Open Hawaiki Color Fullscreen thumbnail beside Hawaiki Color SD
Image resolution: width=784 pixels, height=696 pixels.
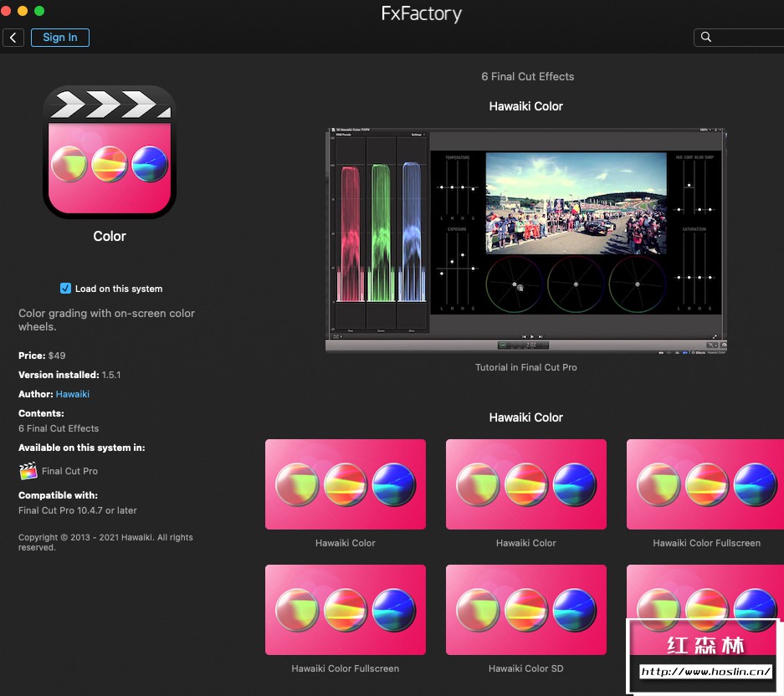pos(346,610)
